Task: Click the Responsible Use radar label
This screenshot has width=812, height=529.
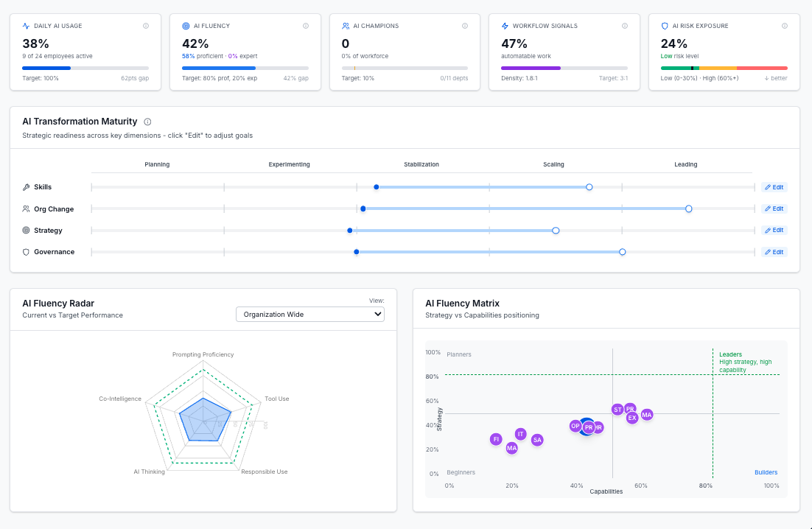Action: 264,472
